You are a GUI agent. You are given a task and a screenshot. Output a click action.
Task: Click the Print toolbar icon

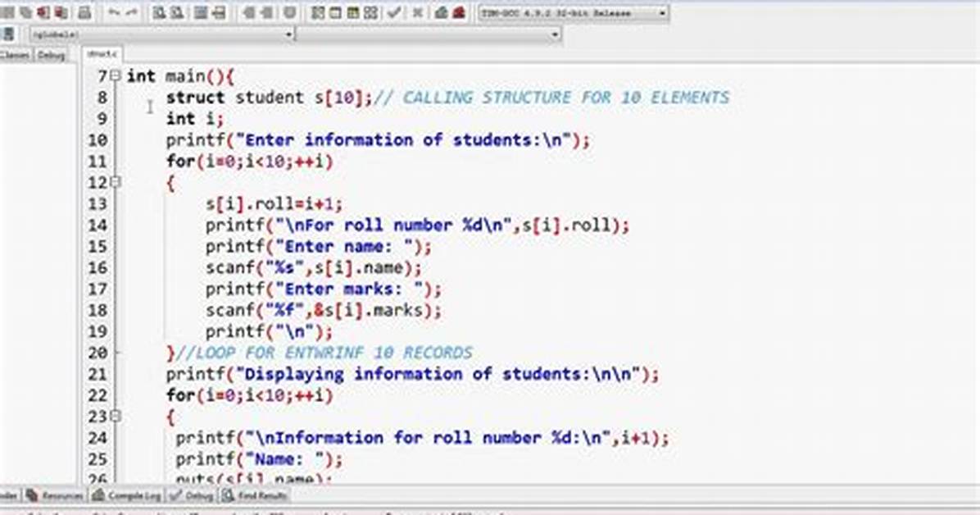click(84, 12)
